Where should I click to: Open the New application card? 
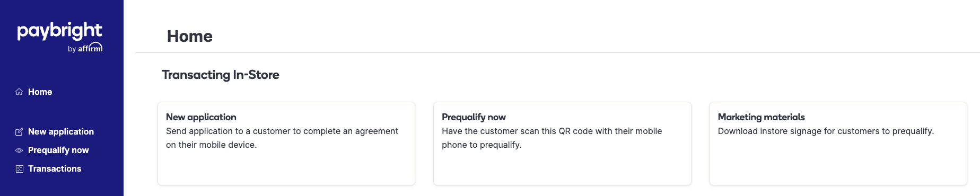coord(286,144)
